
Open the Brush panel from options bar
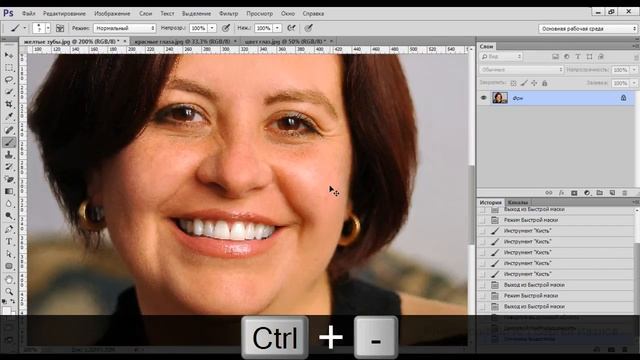tap(60, 28)
